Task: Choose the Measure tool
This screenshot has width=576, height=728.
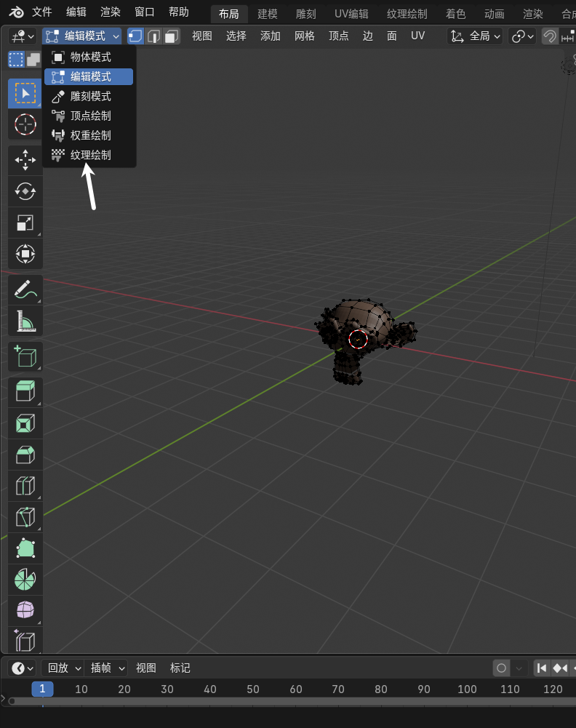Action: pyautogui.click(x=25, y=321)
